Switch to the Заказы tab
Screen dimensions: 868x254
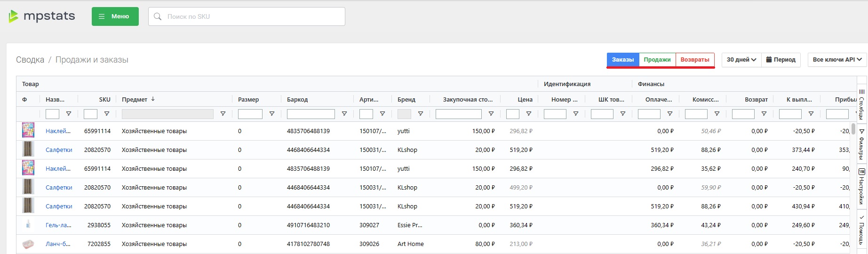coord(622,60)
